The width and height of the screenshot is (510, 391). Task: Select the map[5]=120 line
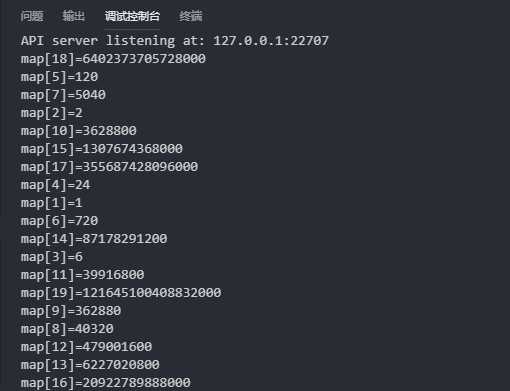click(x=59, y=77)
